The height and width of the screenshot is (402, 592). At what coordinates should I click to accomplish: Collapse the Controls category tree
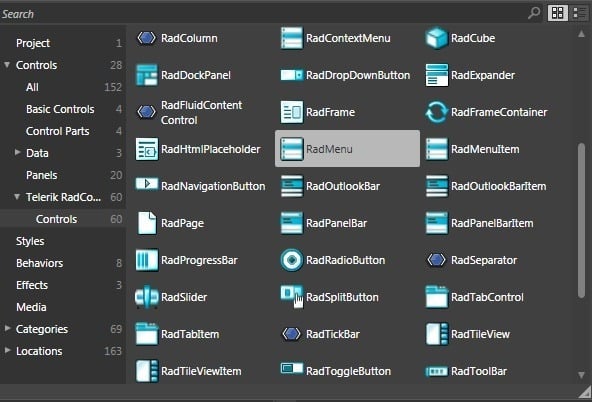[7, 65]
